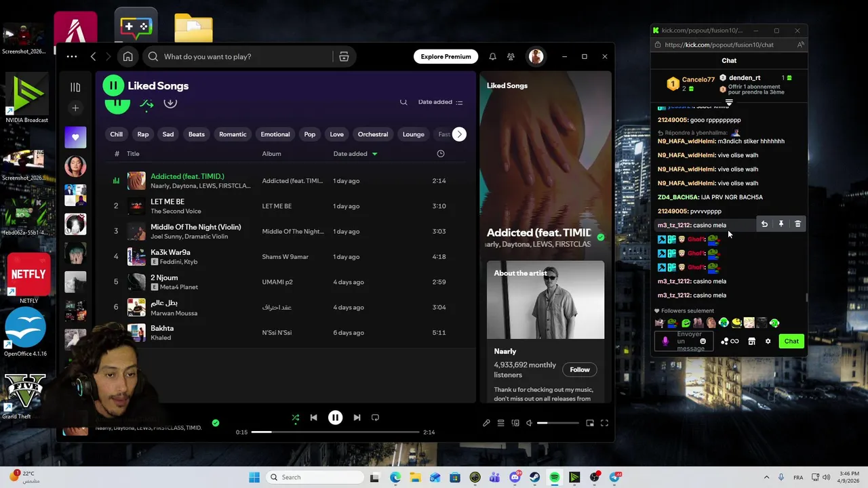Image resolution: width=868 pixels, height=488 pixels.
Task: Select the Chill filter chip
Action: 117,134
